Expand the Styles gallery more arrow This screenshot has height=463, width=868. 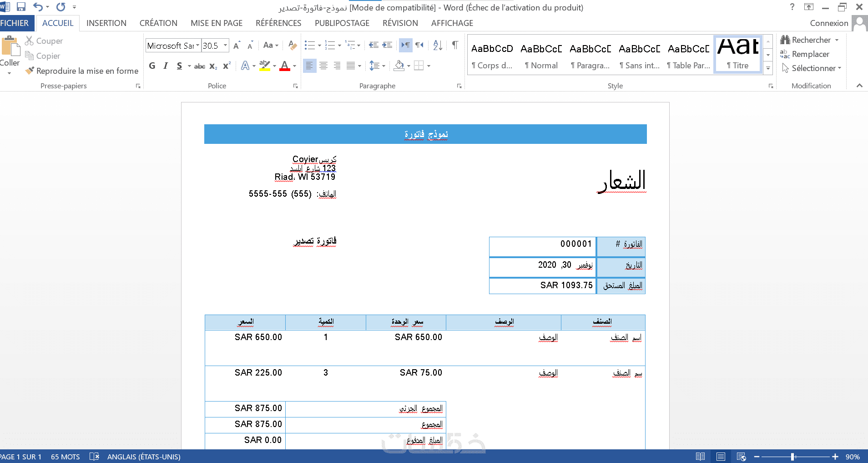[x=768, y=68]
